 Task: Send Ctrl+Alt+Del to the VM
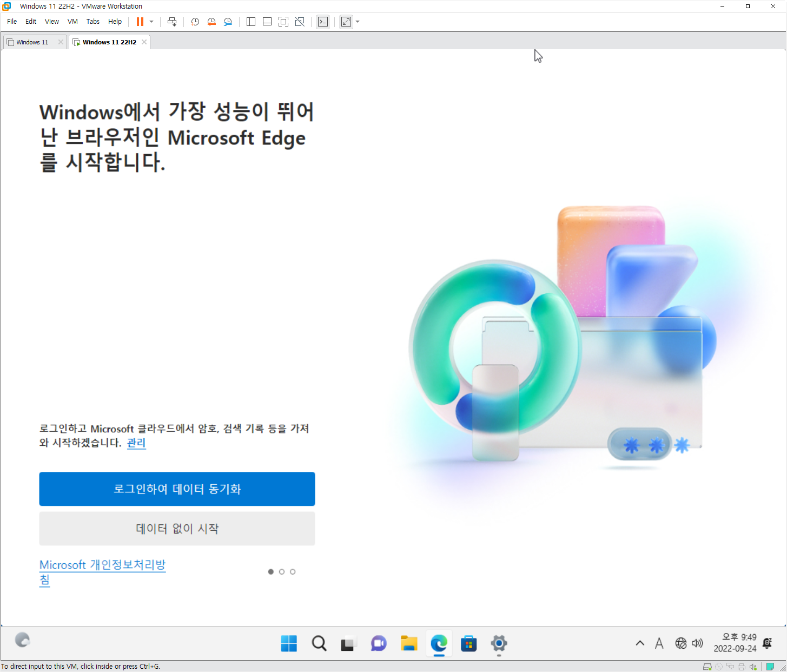point(172,22)
